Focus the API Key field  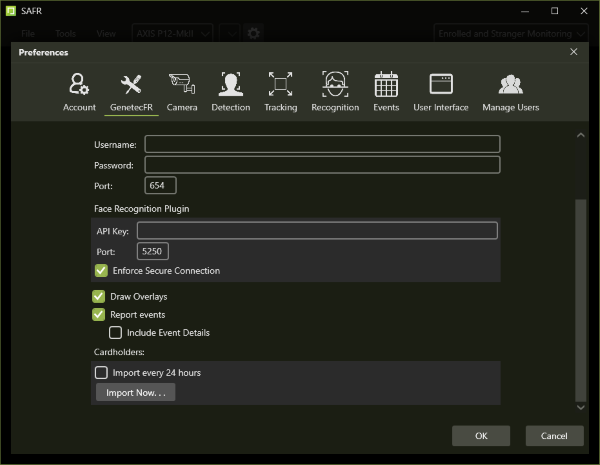(317, 231)
